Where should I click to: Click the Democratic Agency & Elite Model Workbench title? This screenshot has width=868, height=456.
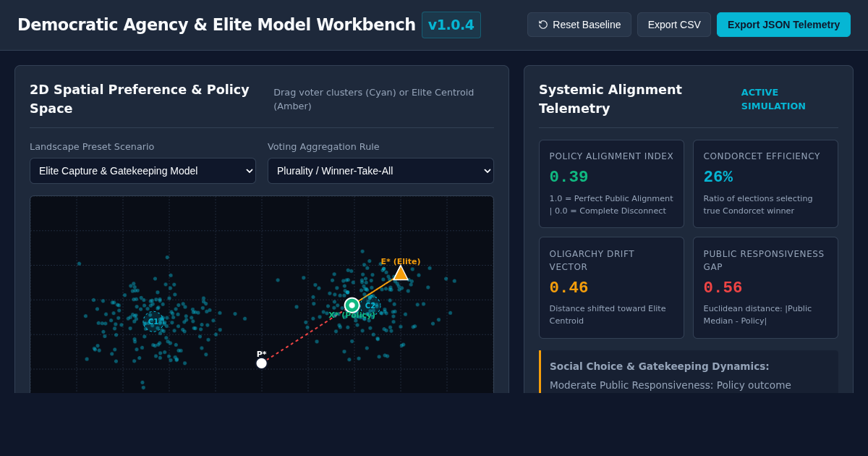tap(216, 25)
